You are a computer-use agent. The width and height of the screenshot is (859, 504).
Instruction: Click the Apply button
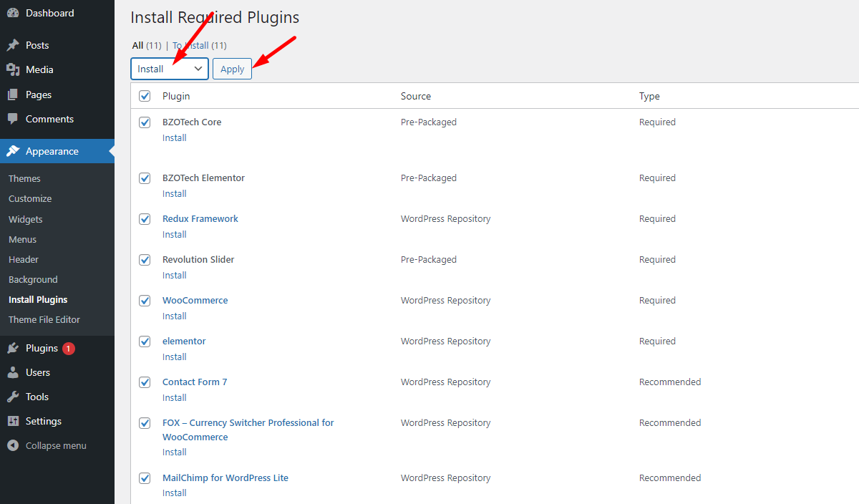click(x=232, y=69)
